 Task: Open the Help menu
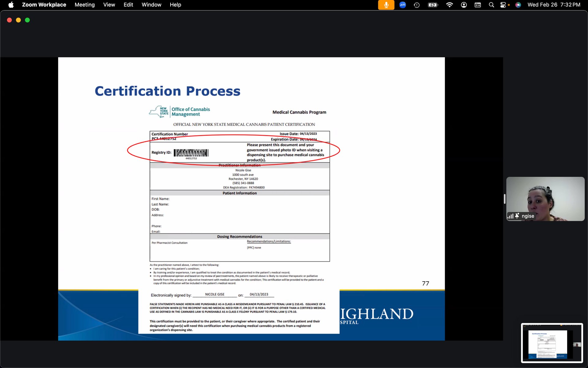tap(175, 5)
